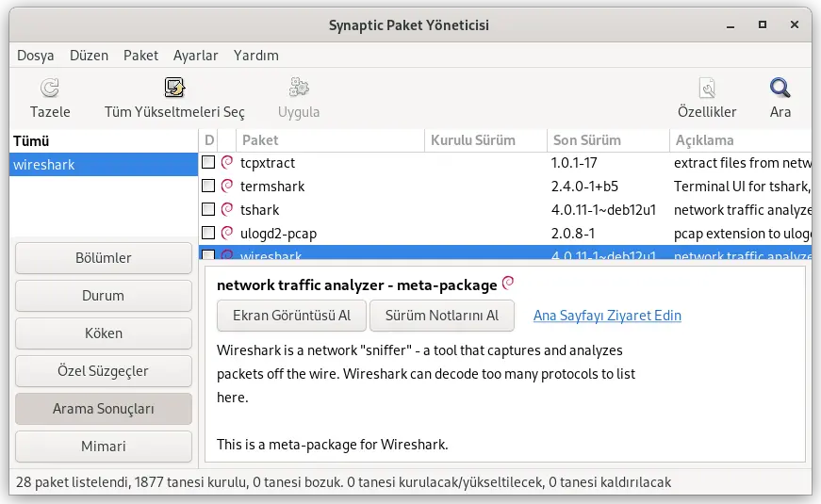The image size is (821, 504).
Task: Click version 2.4.0-1+b5 cell
Action: click(x=584, y=187)
